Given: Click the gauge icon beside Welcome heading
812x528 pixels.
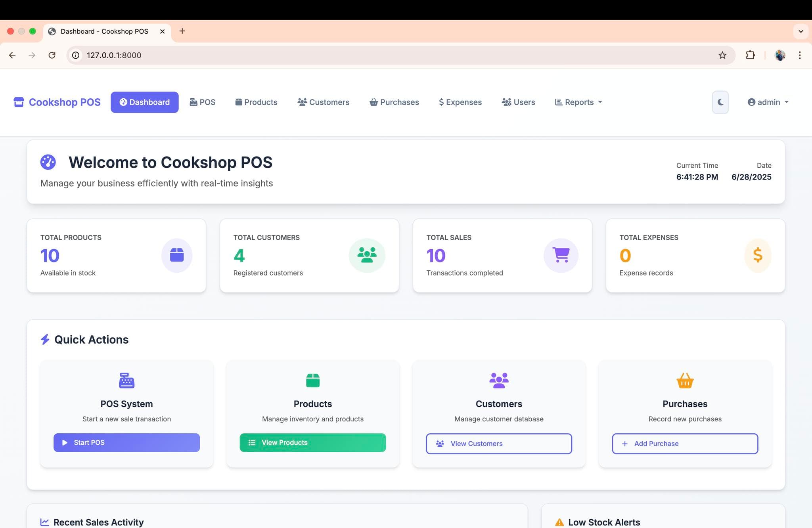Looking at the screenshot, I should point(48,162).
